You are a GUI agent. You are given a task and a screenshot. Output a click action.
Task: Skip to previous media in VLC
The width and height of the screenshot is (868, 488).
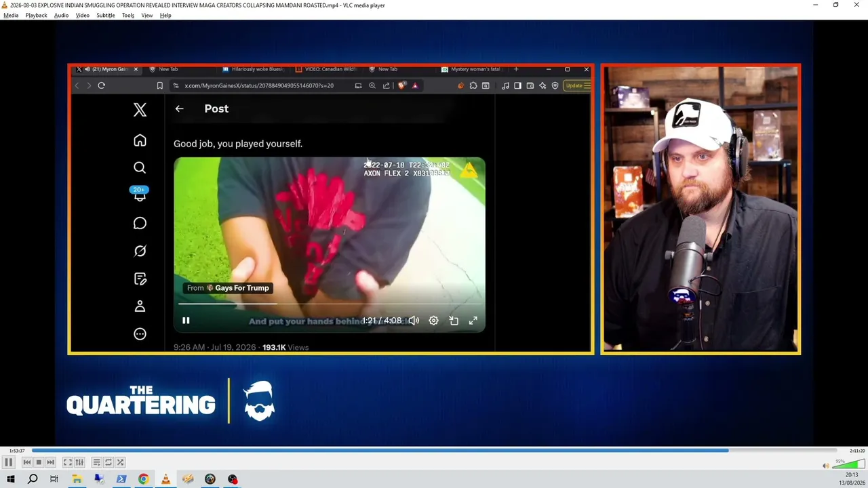click(27, 462)
